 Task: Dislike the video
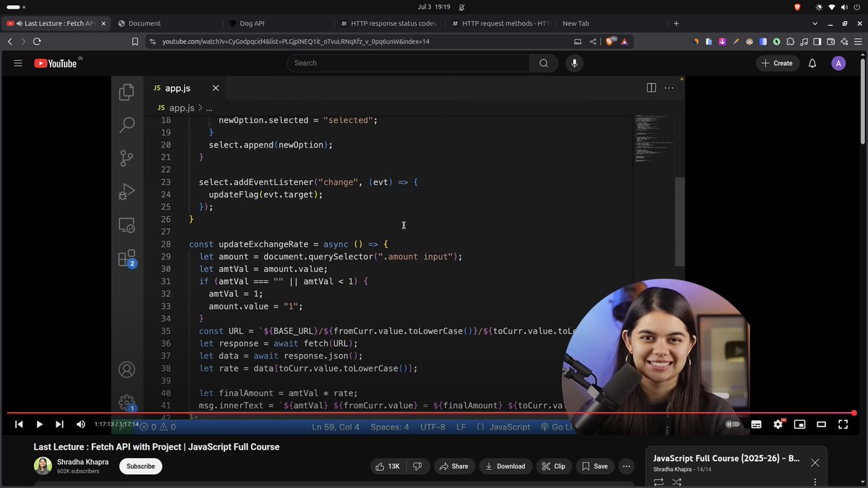coord(417,466)
